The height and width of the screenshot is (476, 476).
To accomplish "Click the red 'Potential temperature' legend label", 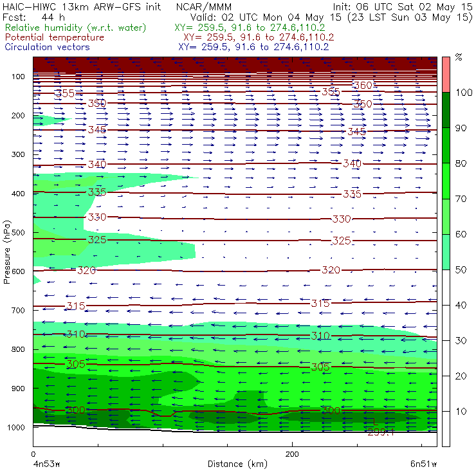I will (55, 37).
